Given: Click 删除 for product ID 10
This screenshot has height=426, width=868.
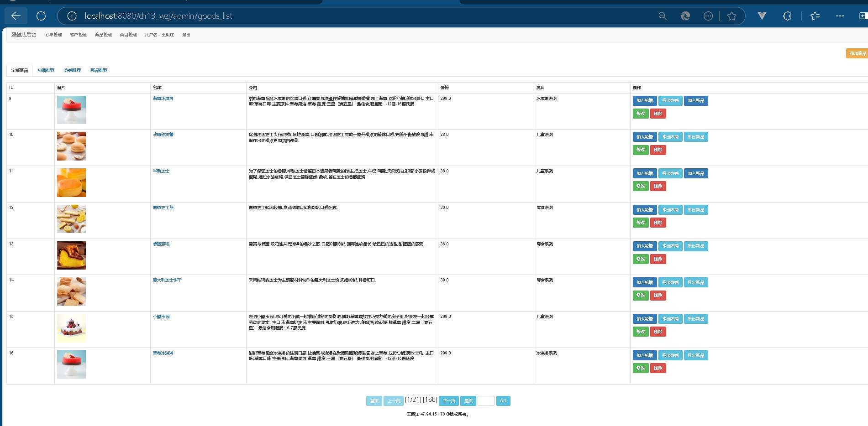Looking at the screenshot, I should (658, 150).
